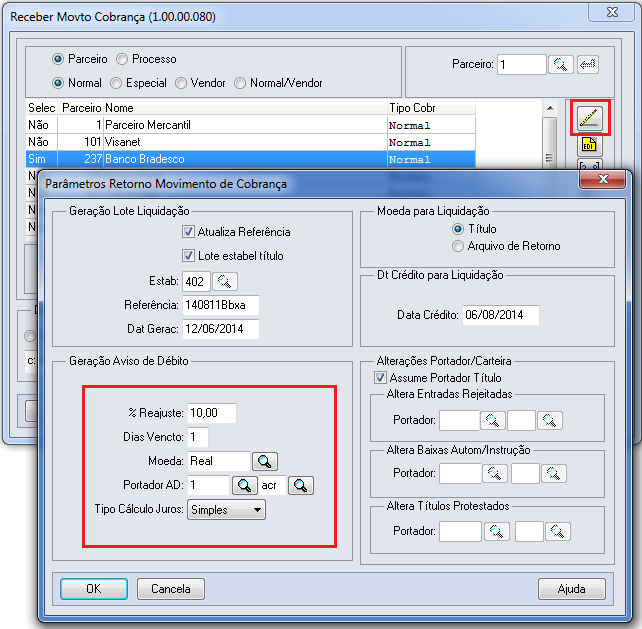Click the OK button
Screen dimensions: 642x629
tap(94, 589)
